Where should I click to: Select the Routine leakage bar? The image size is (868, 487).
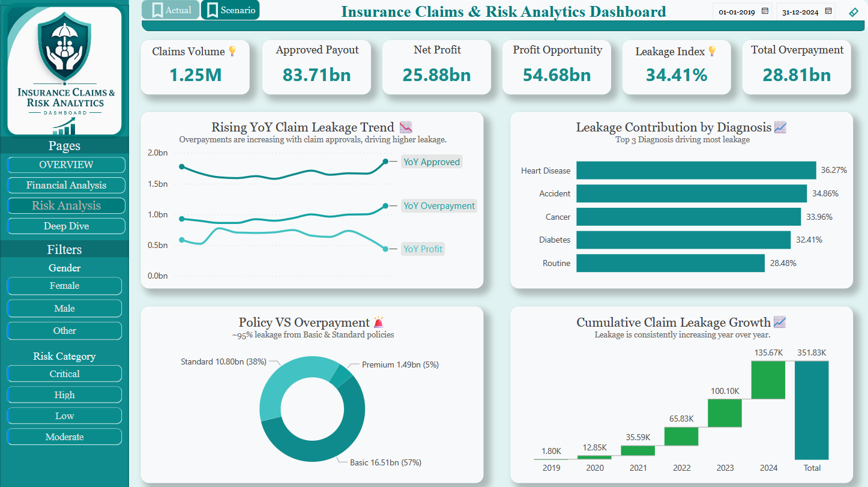coord(671,263)
